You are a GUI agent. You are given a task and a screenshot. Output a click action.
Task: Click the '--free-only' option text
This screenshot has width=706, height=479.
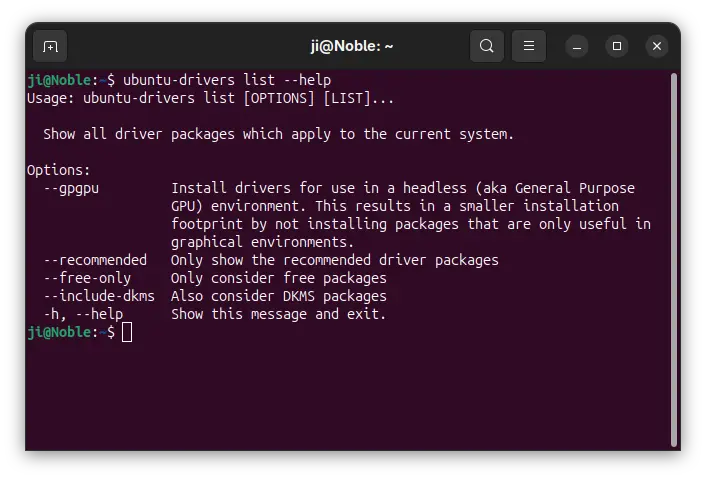coord(87,278)
